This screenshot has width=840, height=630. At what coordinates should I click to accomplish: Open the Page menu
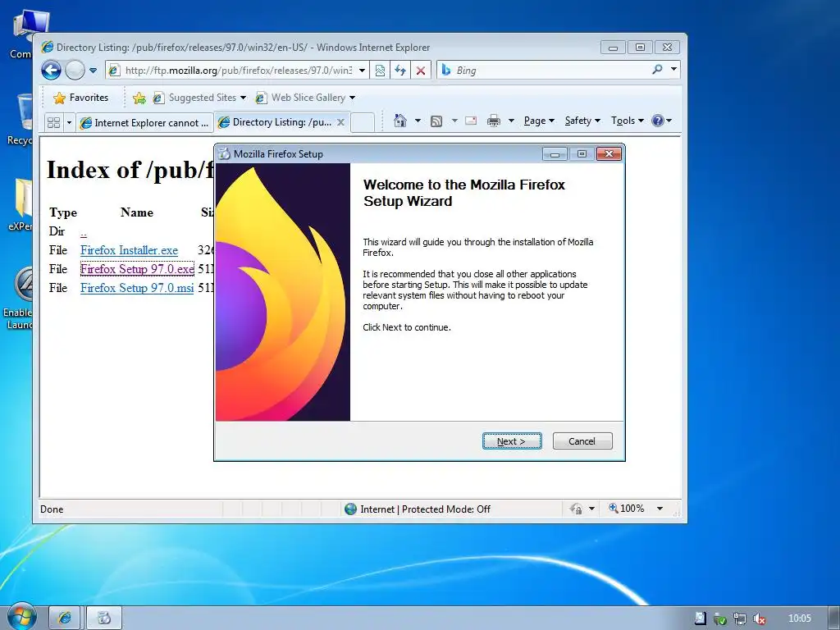pyautogui.click(x=539, y=121)
